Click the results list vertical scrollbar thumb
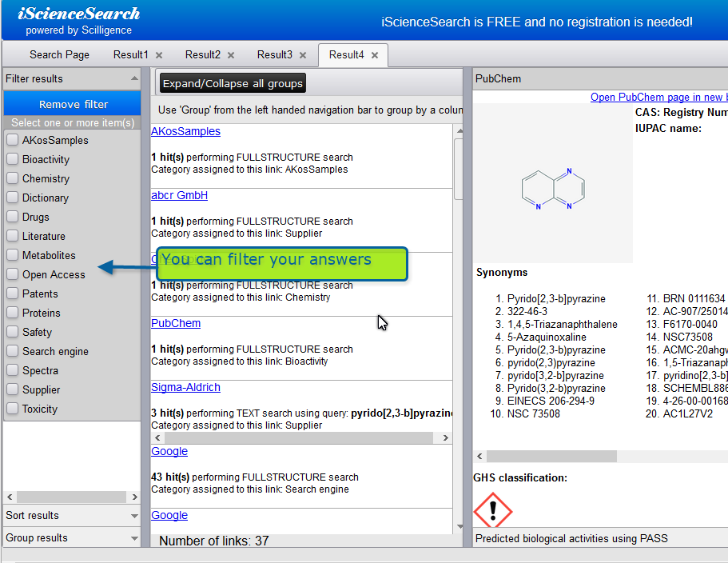This screenshot has height=563, width=728. [459, 169]
